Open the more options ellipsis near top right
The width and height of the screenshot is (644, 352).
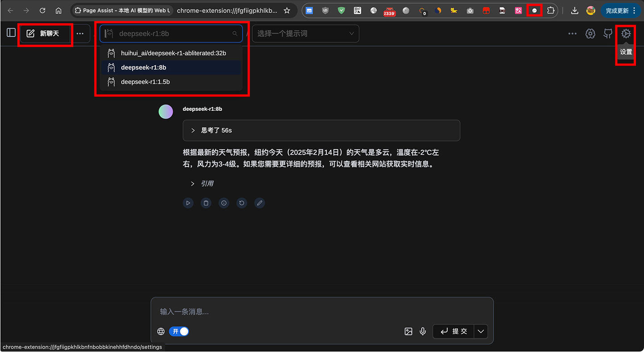pos(572,34)
